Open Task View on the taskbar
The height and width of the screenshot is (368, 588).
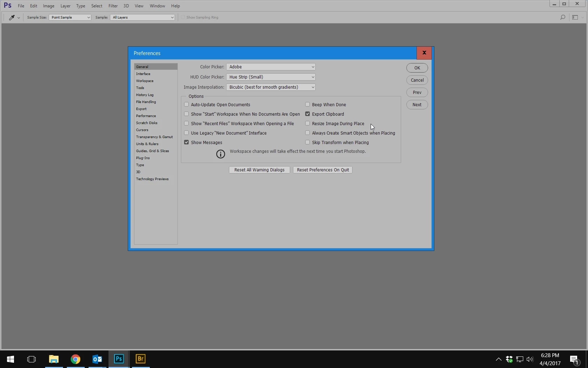(x=31, y=359)
